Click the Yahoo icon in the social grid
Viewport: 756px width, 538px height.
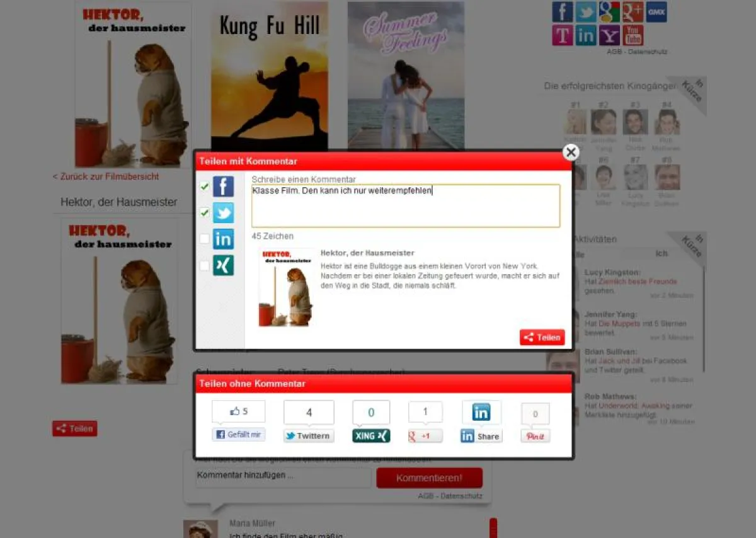(609, 35)
